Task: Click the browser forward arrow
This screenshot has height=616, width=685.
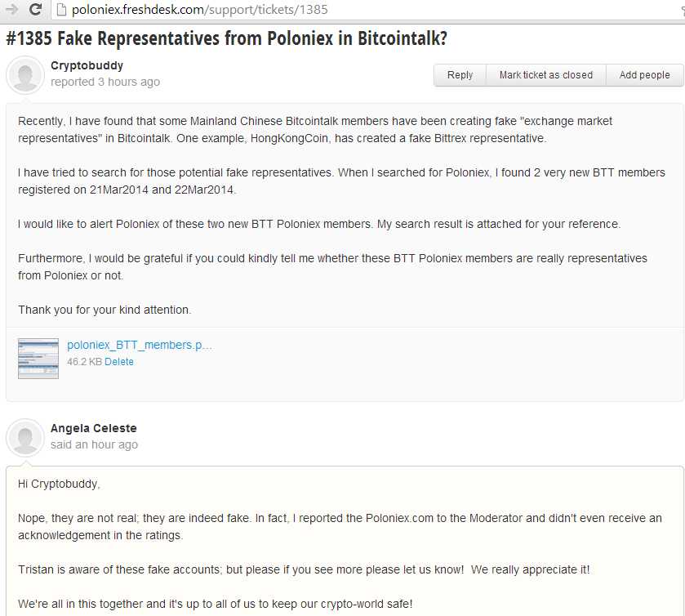Action: tap(11, 9)
